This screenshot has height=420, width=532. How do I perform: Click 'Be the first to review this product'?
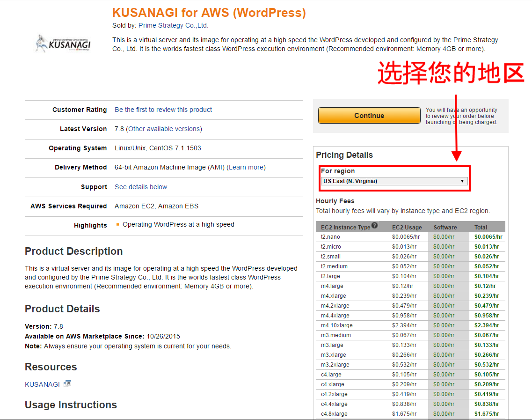point(163,110)
